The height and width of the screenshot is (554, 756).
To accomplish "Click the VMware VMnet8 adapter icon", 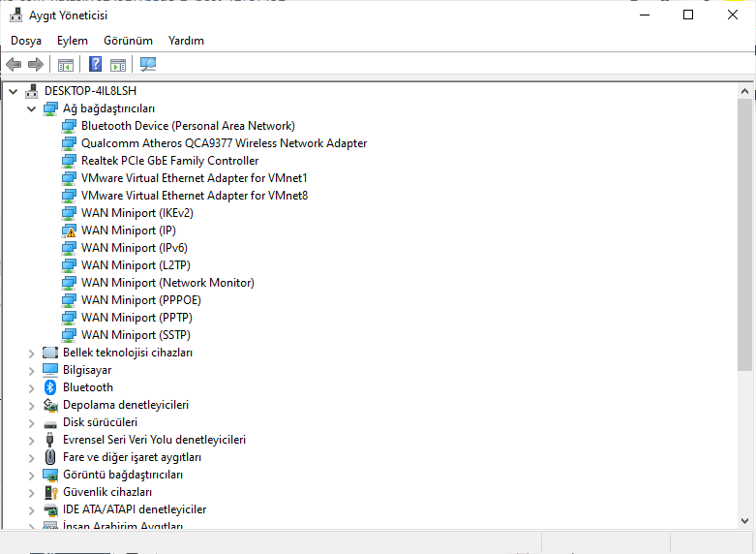I will 69,196.
